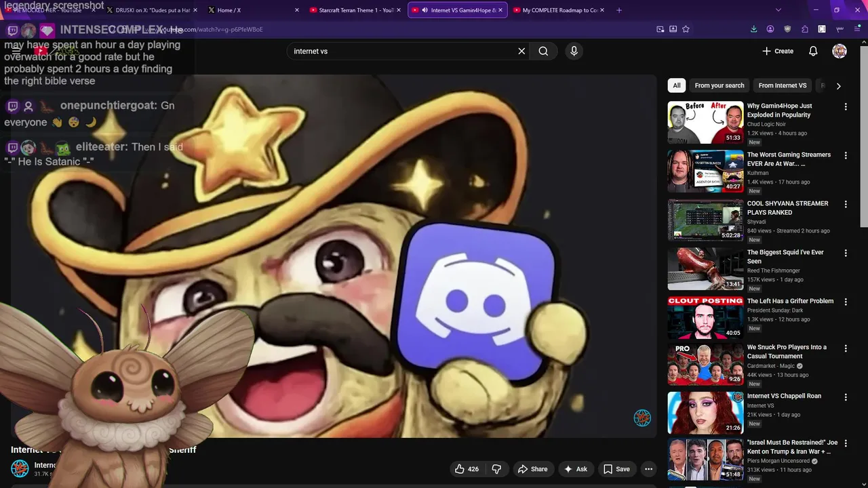Select the From your search chip
Image resolution: width=868 pixels, height=488 pixels.
tap(719, 85)
